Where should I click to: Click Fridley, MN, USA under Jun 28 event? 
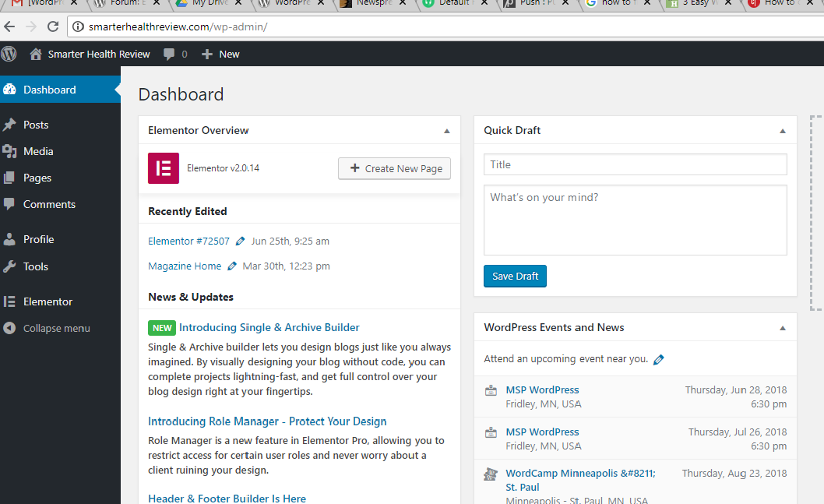point(544,404)
